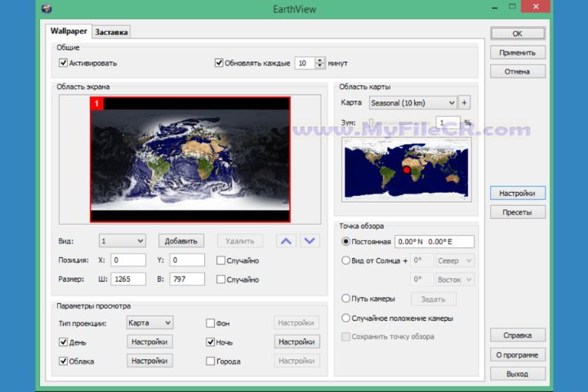Click the Отмена button
Image resolution: width=588 pixels, height=392 pixels.
click(x=518, y=71)
